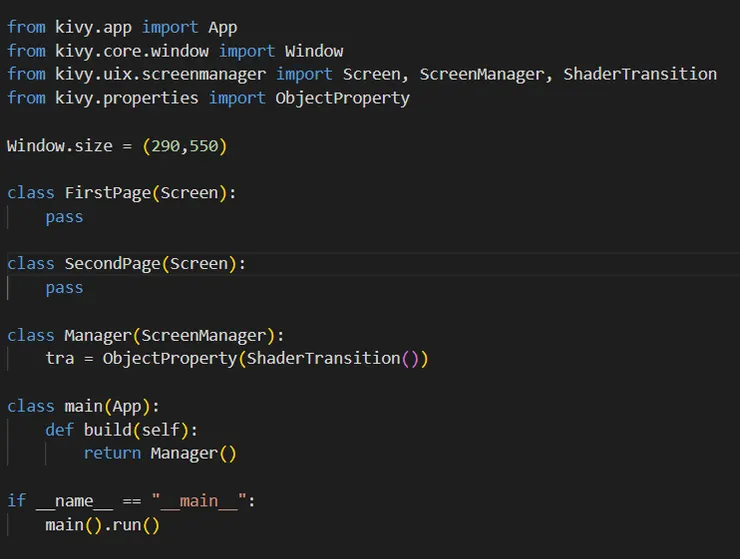The image size is (740, 559).
Task: Click the 'if' keyword
Action: [x=17, y=500]
